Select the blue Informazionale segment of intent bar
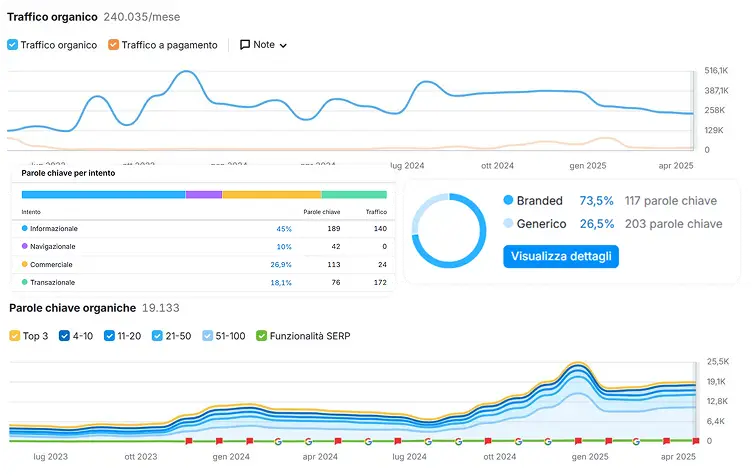This screenshot has height=476, width=755. [x=104, y=194]
